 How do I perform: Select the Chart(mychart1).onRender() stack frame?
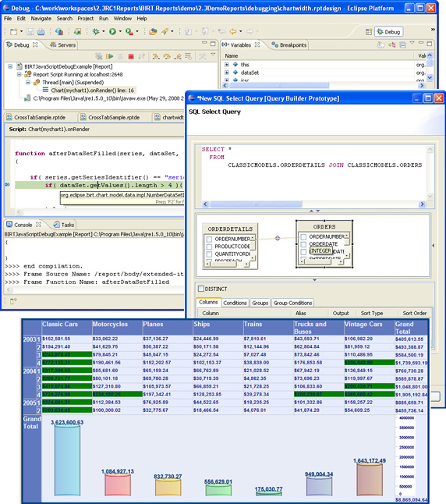pyautogui.click(x=93, y=91)
